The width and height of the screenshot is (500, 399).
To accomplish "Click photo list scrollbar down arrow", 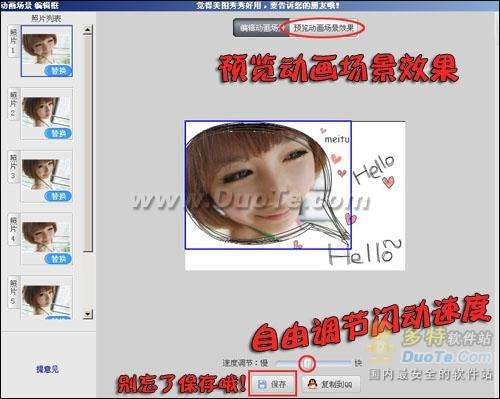I will 88,314.
